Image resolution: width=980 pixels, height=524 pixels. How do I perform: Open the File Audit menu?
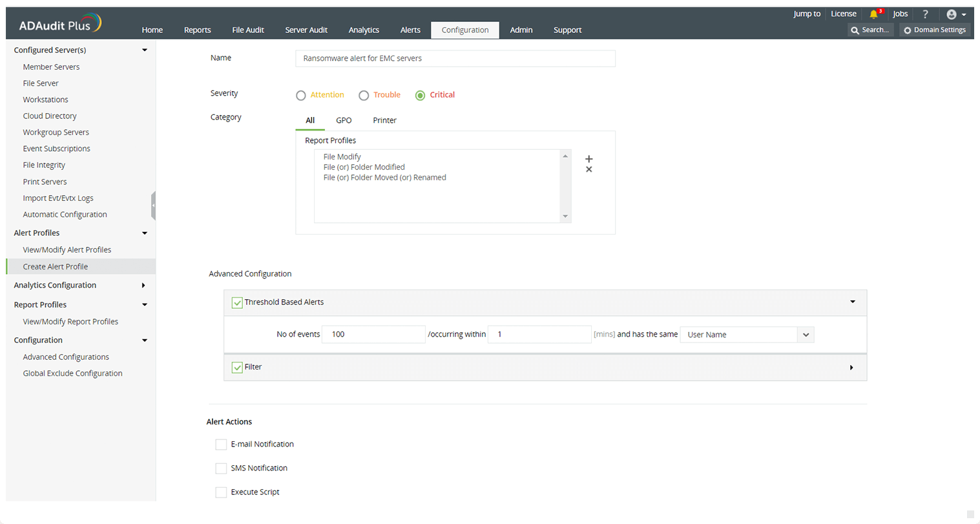click(x=248, y=30)
